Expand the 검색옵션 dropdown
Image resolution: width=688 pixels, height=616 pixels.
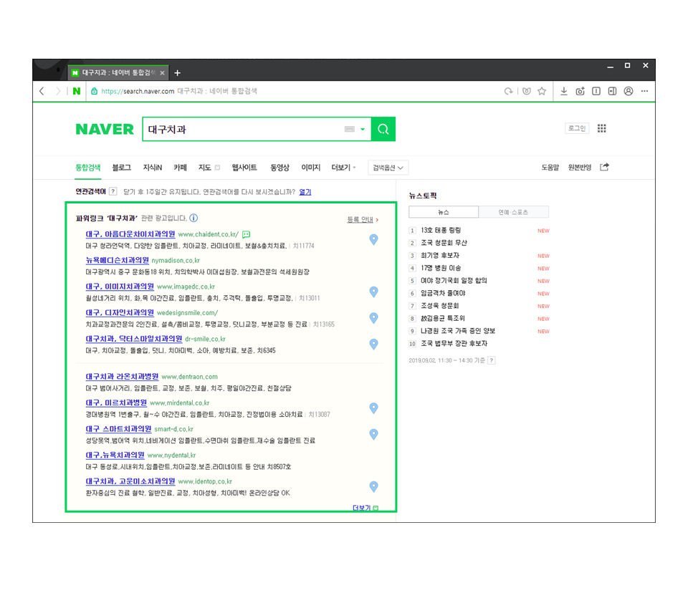(x=388, y=168)
